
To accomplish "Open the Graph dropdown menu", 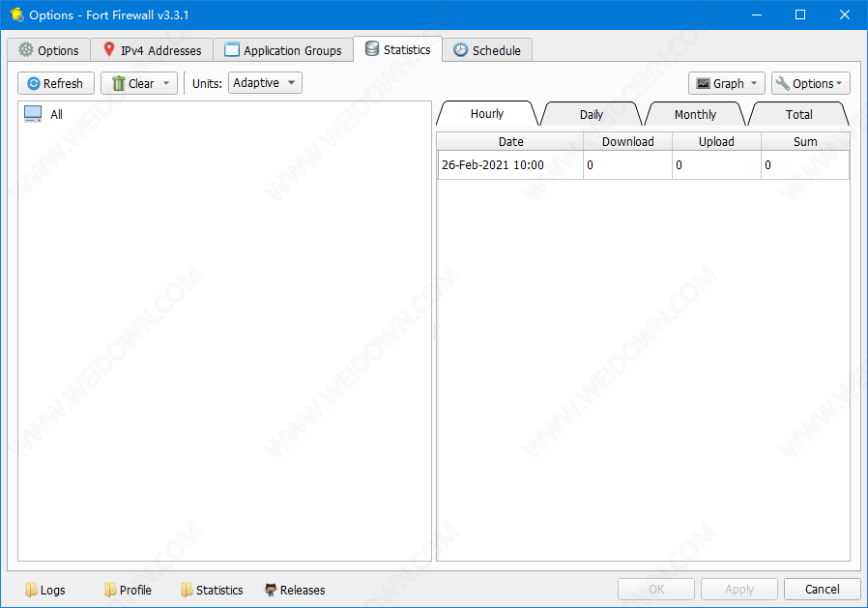I will click(726, 83).
